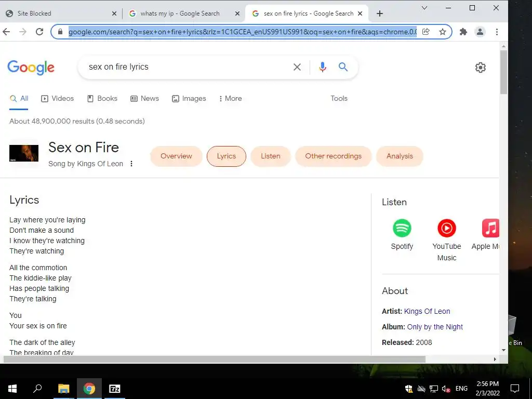
Task: Go back to the previous page
Action: pos(6,32)
